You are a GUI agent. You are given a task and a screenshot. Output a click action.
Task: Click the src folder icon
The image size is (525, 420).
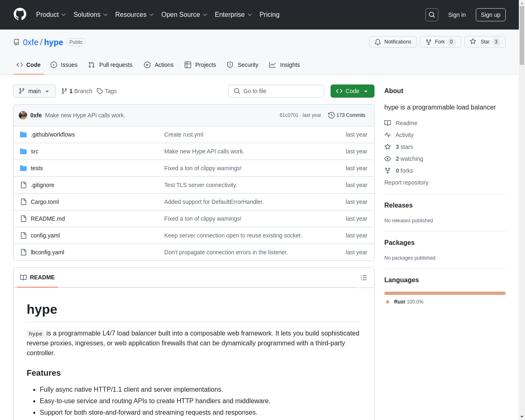(x=23, y=151)
